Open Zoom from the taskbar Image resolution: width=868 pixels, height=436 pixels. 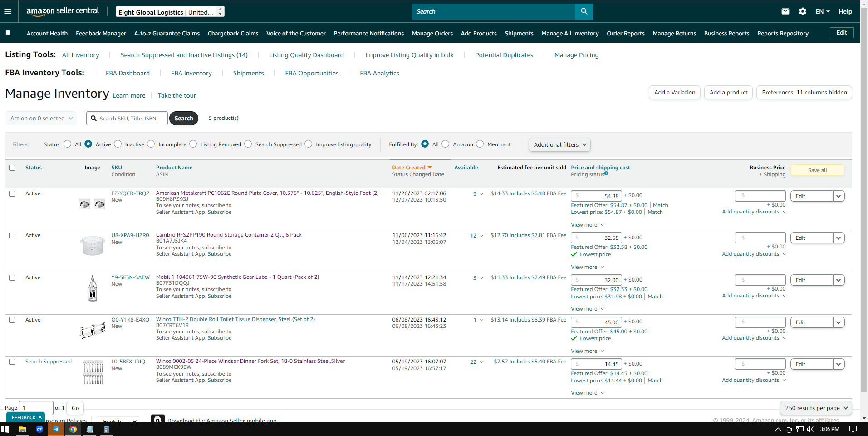39,429
